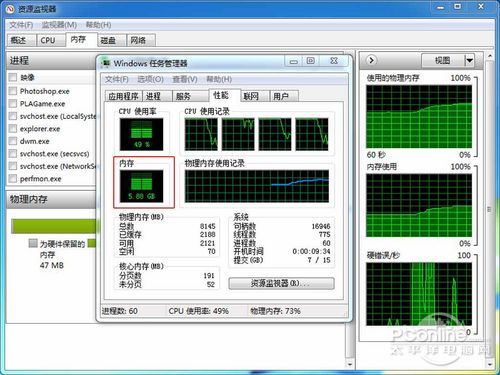Click the right pane vertical scrollbar
Screen dimensions: 500x375
pos(490,209)
